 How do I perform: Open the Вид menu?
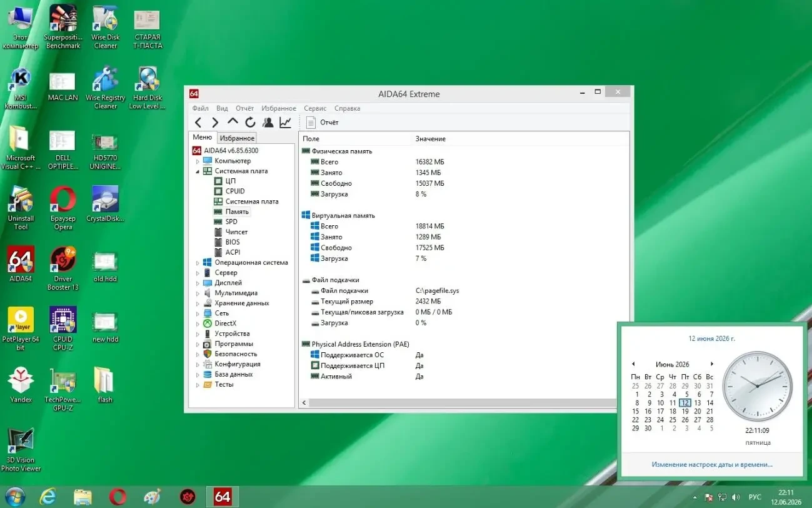click(x=222, y=108)
